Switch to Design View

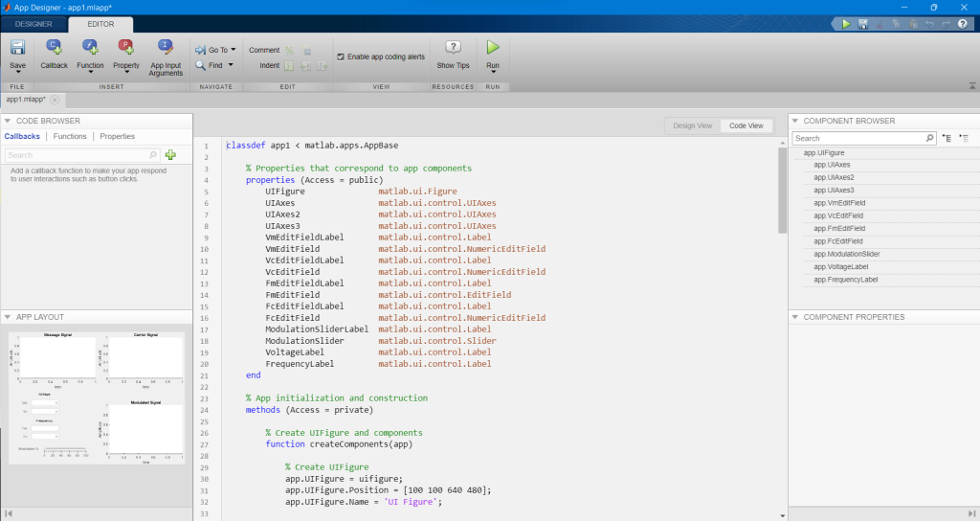pyautogui.click(x=692, y=125)
